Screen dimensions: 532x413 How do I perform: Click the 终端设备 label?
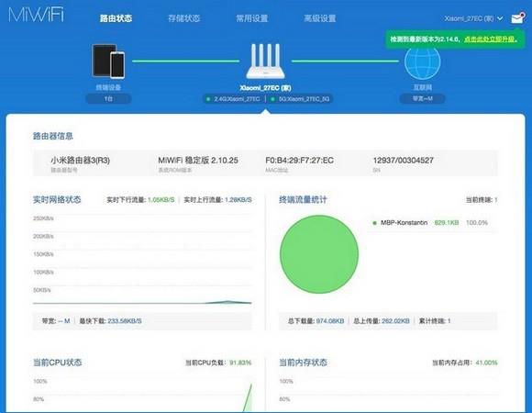(108, 87)
